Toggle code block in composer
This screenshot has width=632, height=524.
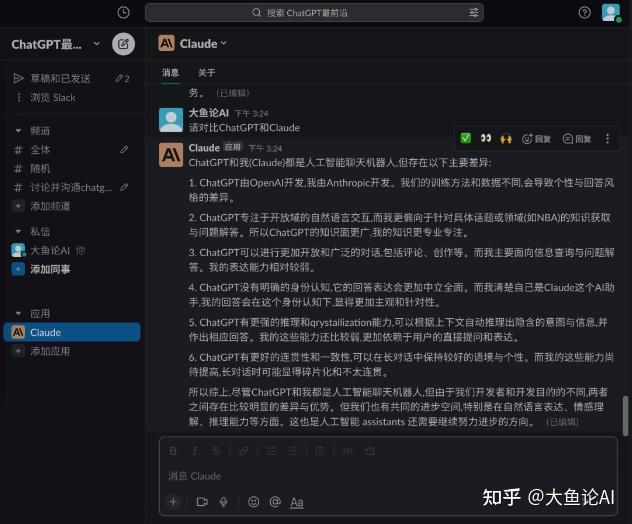(x=369, y=451)
